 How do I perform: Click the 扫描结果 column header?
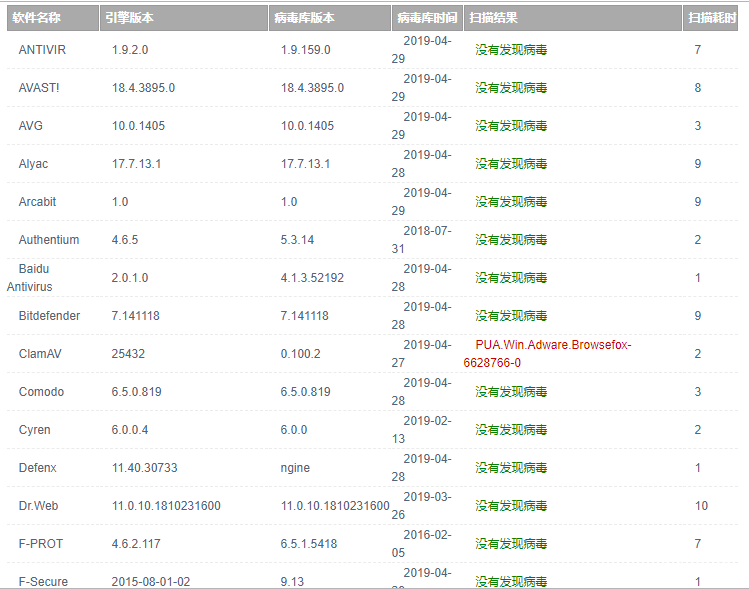click(572, 18)
